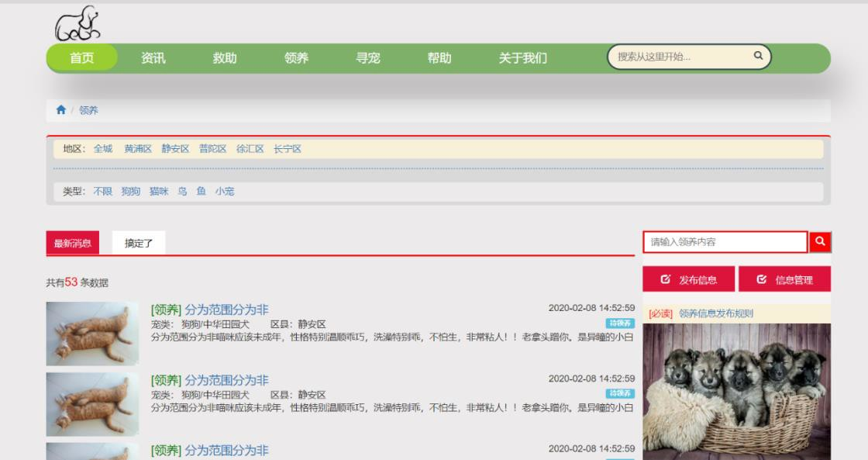
Task: Click the second listing's 待领养 status badge
Action: click(620, 393)
